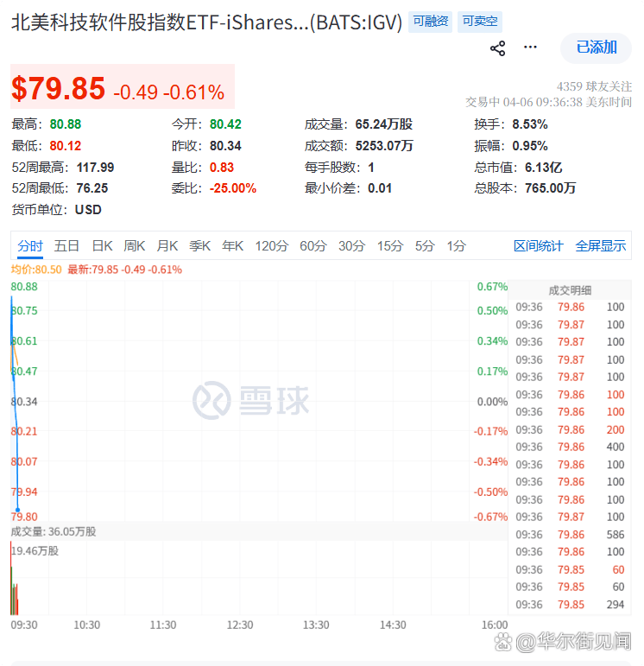This screenshot has height=666, width=644.
Task: Click the share icon
Action: (x=497, y=48)
